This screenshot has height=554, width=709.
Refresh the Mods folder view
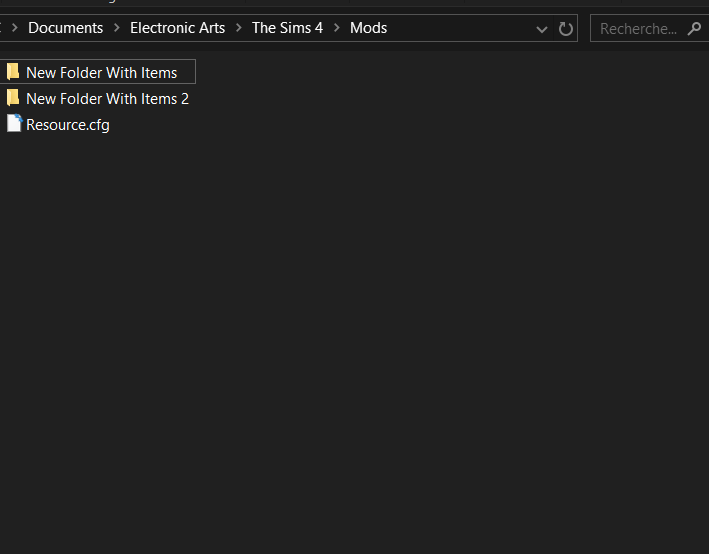pyautogui.click(x=565, y=29)
